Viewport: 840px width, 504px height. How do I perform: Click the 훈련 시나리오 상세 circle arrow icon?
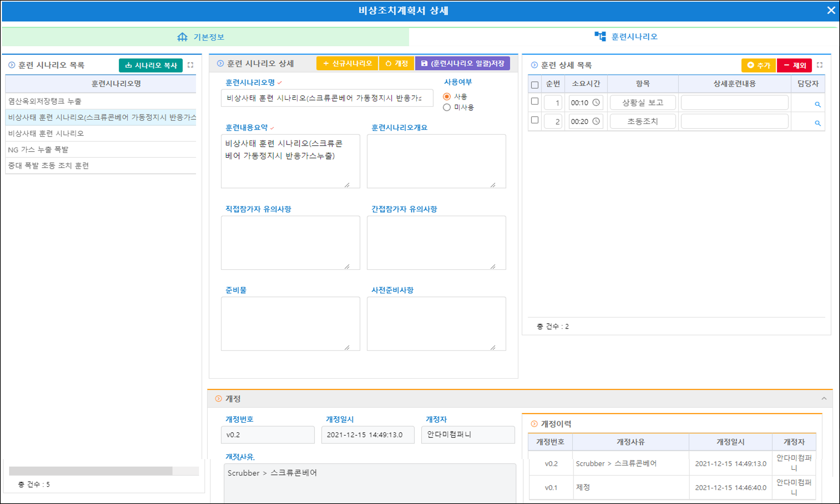click(x=221, y=64)
